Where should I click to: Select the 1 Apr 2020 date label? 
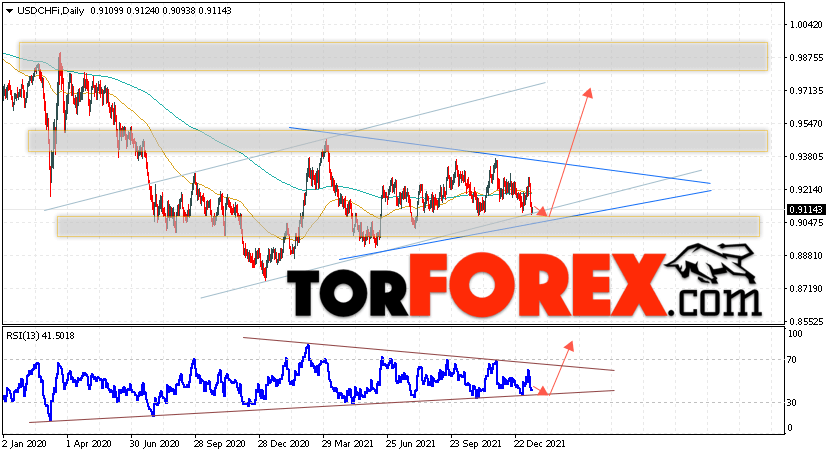click(x=89, y=443)
